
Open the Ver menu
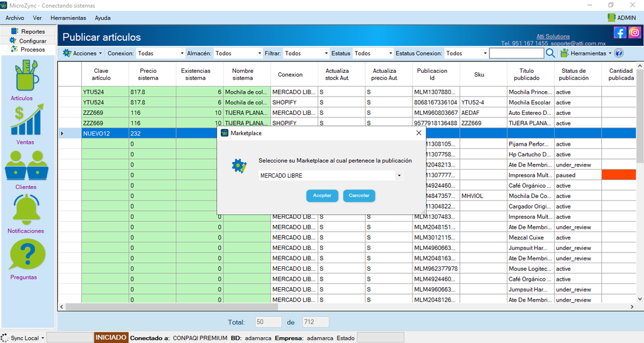37,18
